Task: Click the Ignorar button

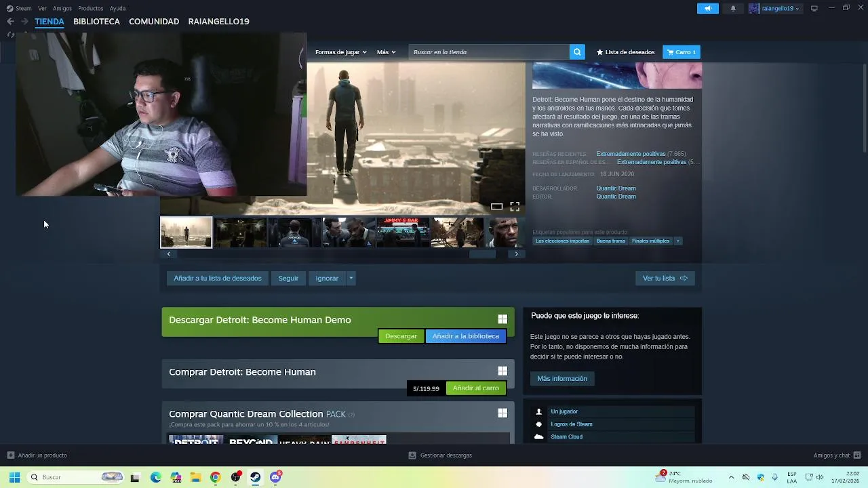Action: tap(327, 278)
